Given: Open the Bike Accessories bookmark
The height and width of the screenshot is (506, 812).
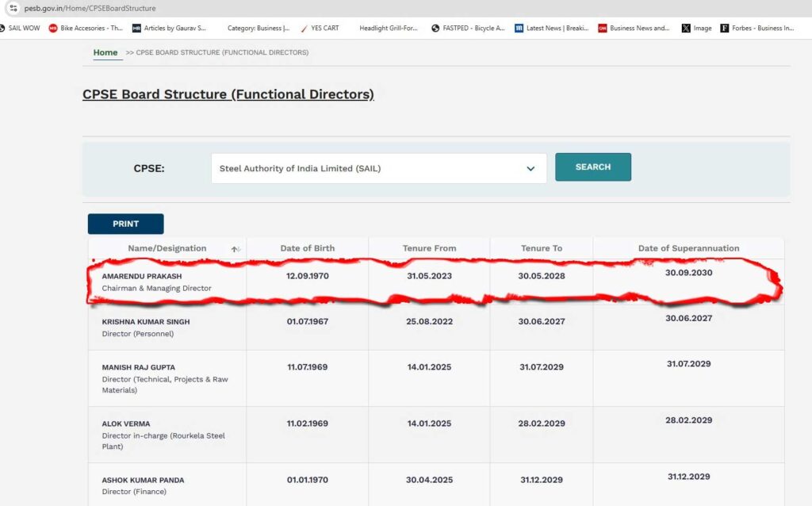Looking at the screenshot, I should (x=86, y=28).
